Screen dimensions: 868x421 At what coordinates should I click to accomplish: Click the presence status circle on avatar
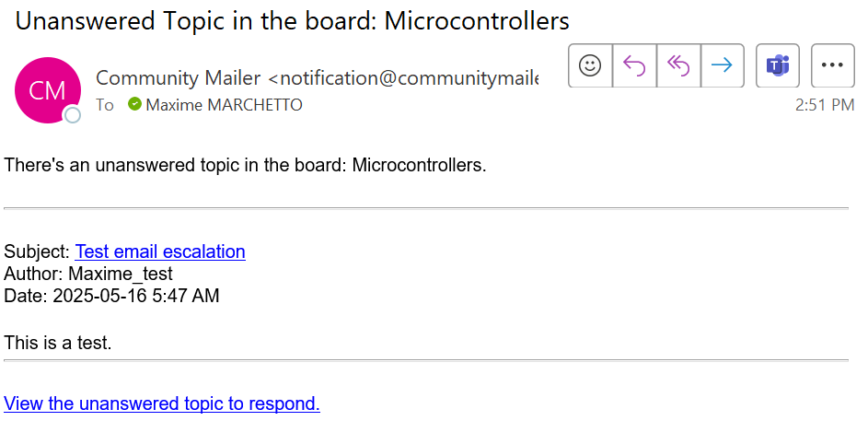click(73, 114)
